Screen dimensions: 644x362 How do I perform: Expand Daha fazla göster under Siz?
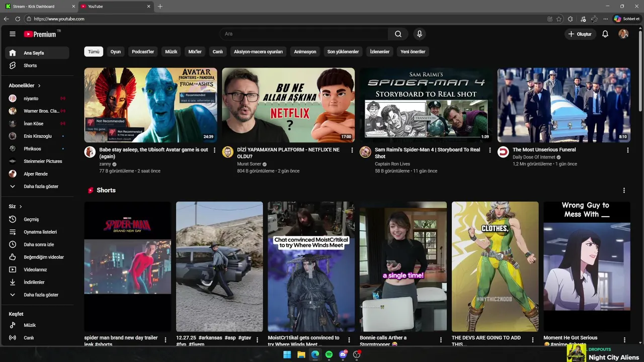(37, 295)
